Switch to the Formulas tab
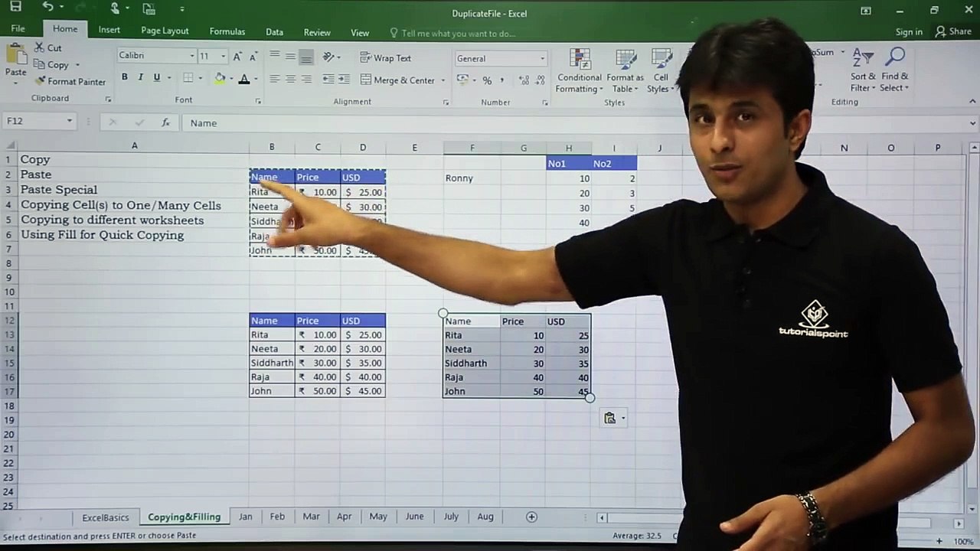This screenshot has width=980, height=551. pyautogui.click(x=227, y=31)
